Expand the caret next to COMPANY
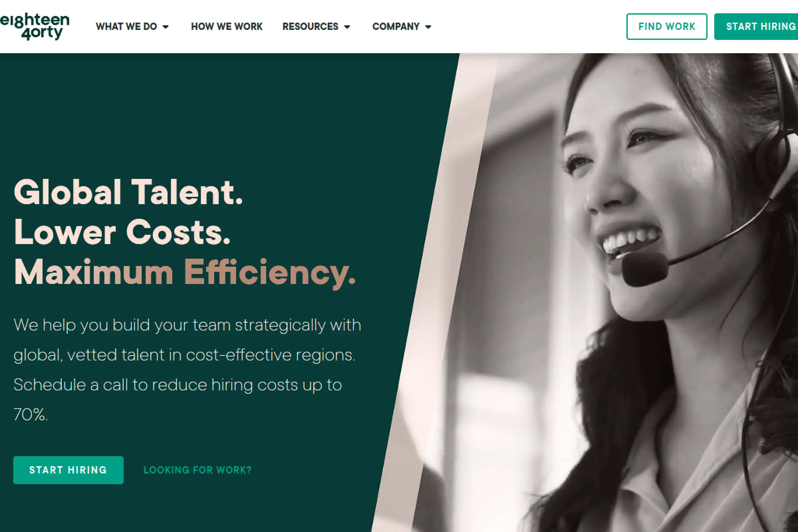 click(x=428, y=27)
